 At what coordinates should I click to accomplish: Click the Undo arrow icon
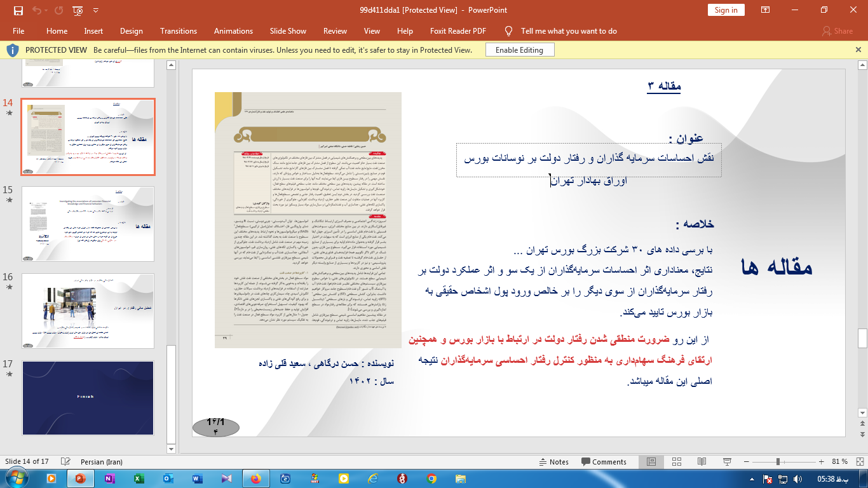pyautogui.click(x=36, y=10)
